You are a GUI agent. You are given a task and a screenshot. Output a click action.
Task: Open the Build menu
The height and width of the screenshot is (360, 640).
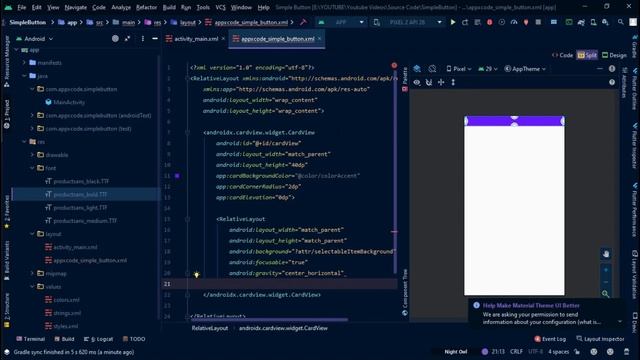[x=169, y=7]
